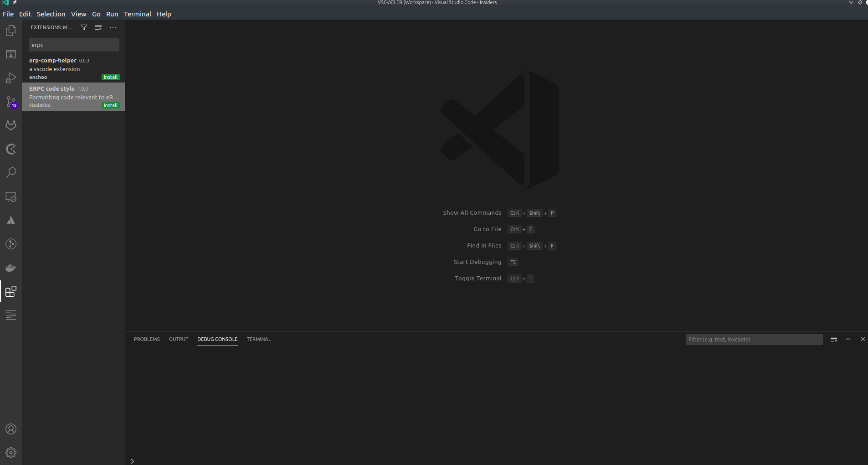
Task: Click 'Go to File' hint text
Action: pyautogui.click(x=488, y=229)
